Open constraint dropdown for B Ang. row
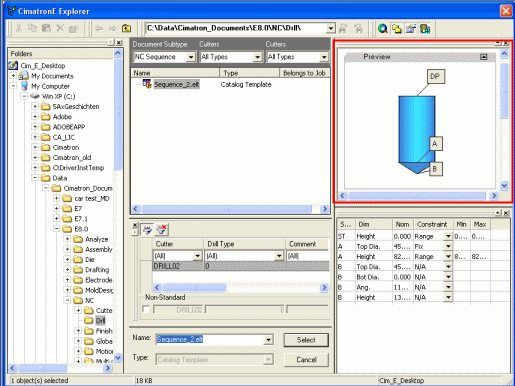515x386 pixels. click(448, 287)
